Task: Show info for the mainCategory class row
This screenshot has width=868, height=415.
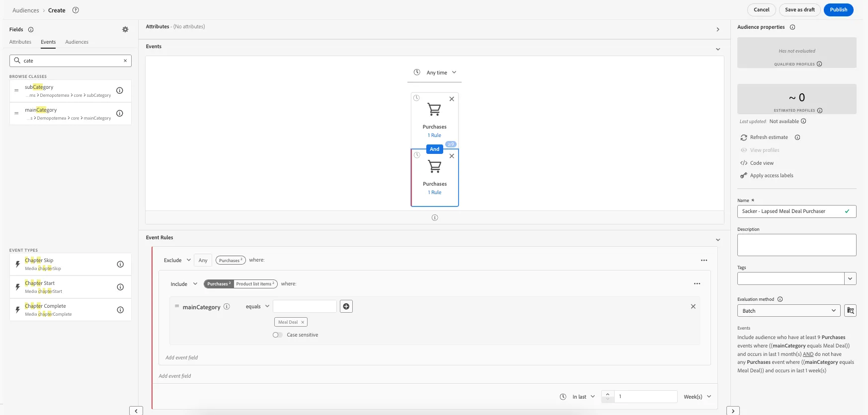Action: pyautogui.click(x=120, y=113)
